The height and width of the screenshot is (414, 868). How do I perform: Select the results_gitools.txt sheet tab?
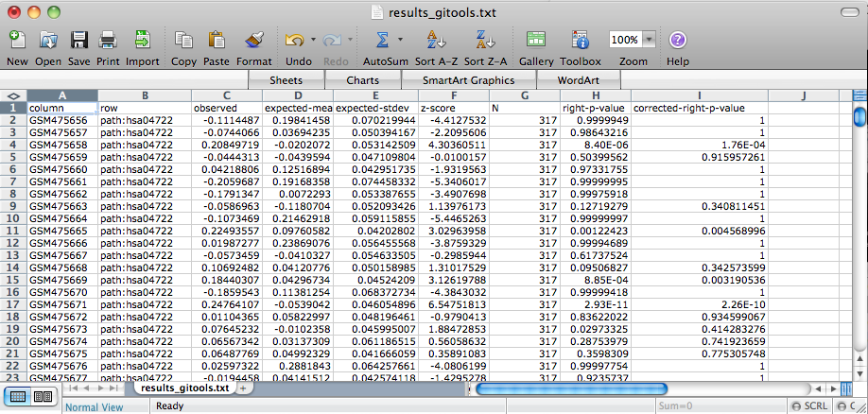185,388
